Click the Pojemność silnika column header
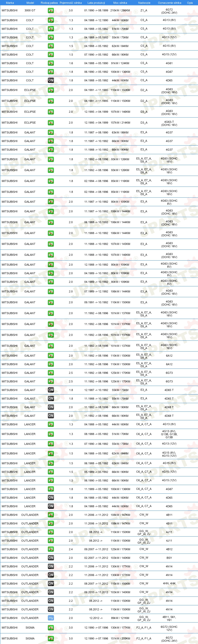 pos(71,3)
